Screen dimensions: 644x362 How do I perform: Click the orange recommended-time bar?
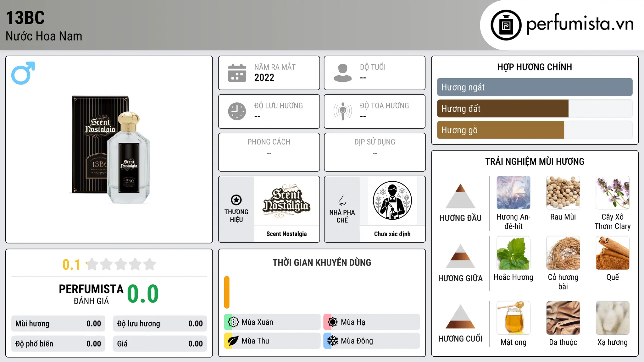tap(227, 292)
